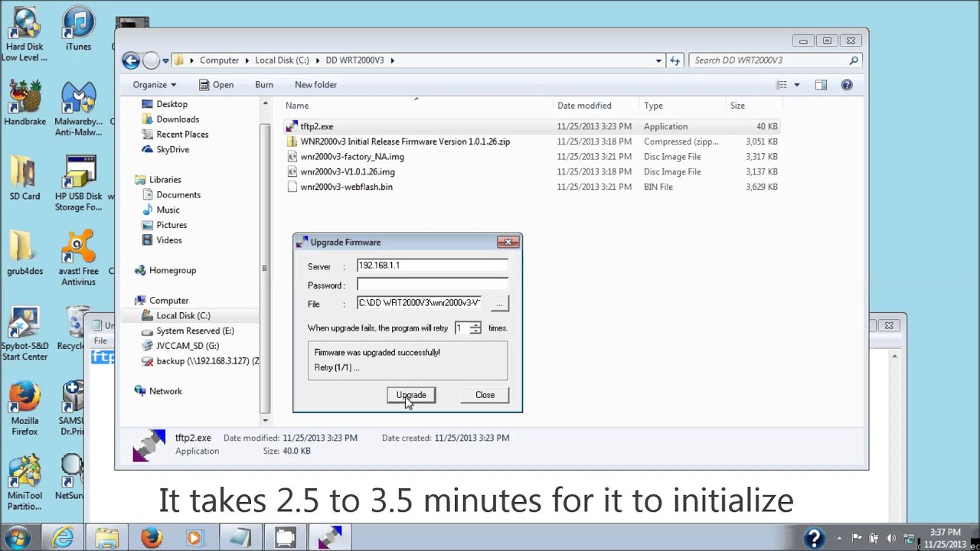Screen dimensions: 980x551
Task: Launch HP USB Disk Storage Format tool
Action: click(x=78, y=184)
